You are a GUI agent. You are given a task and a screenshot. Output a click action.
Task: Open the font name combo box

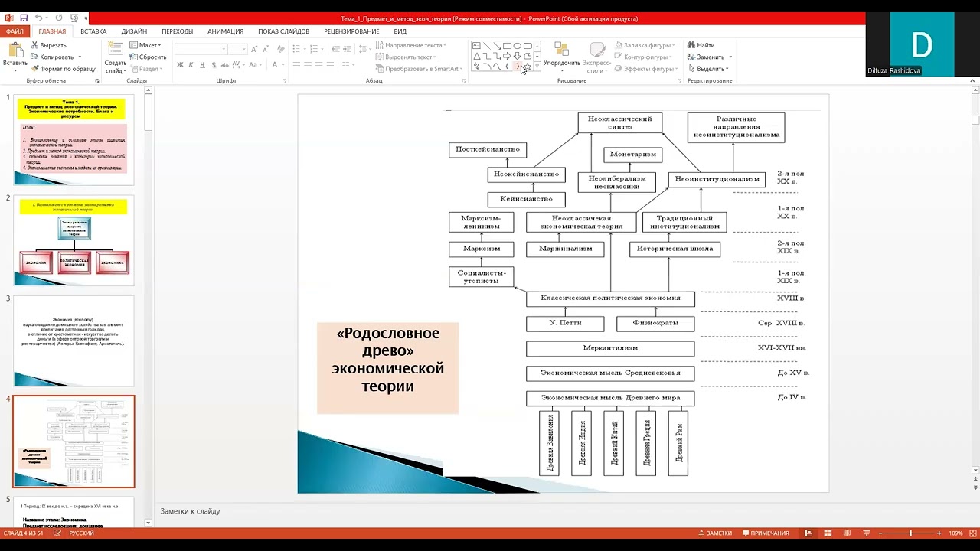click(201, 49)
